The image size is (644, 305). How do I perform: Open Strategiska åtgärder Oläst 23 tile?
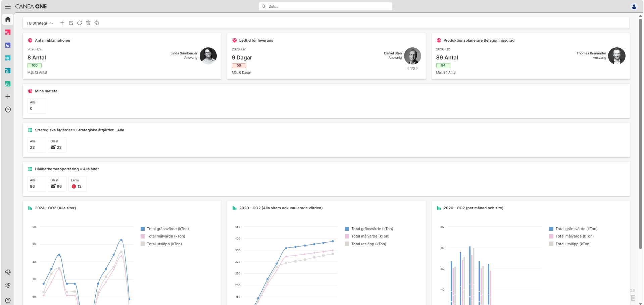coord(57,145)
